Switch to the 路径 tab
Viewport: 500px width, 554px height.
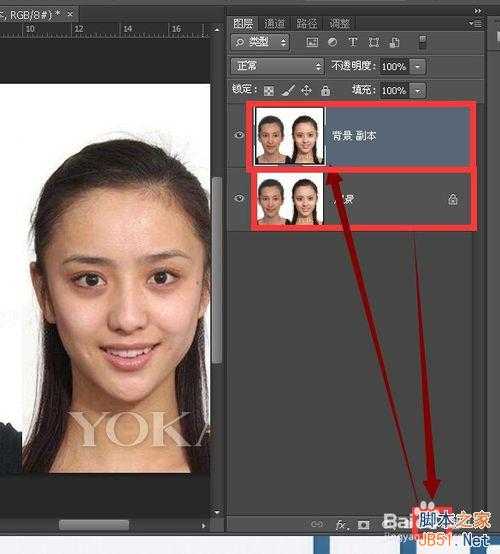pyautogui.click(x=306, y=24)
